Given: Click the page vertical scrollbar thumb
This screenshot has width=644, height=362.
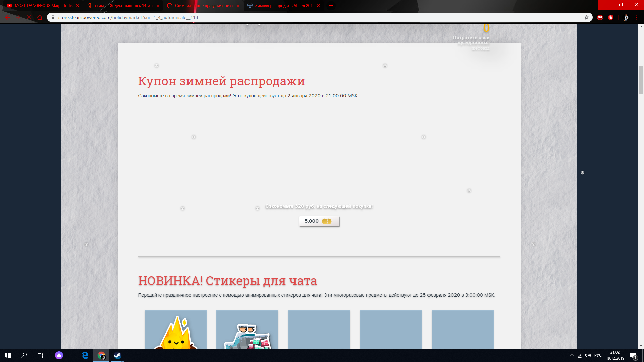Looking at the screenshot, I should [641, 80].
